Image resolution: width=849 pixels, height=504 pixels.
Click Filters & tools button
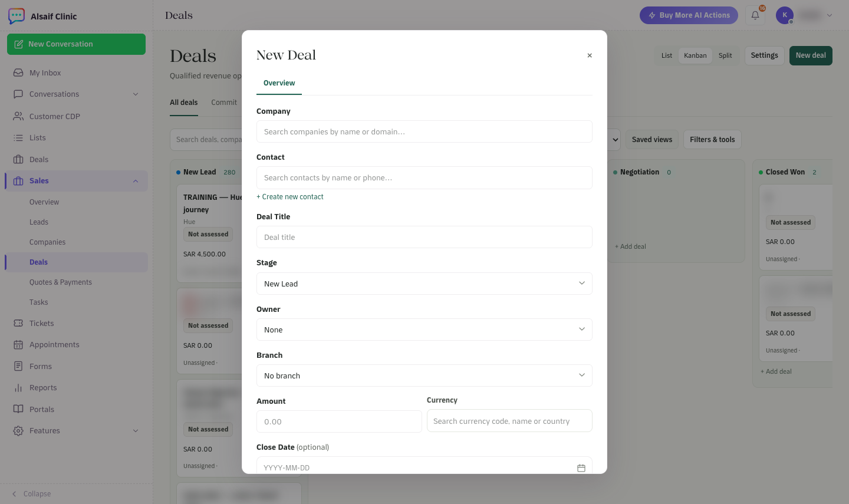[x=712, y=140]
